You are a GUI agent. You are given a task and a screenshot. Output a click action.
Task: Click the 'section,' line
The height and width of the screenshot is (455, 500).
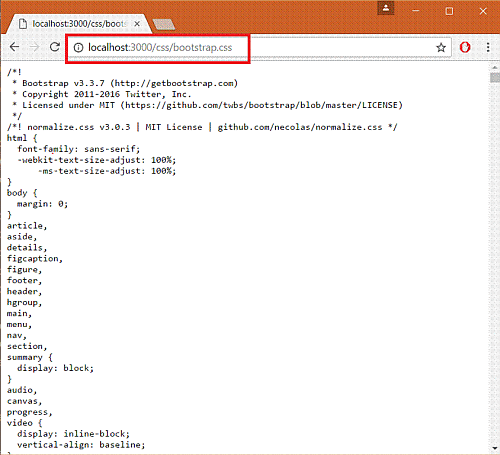27,346
